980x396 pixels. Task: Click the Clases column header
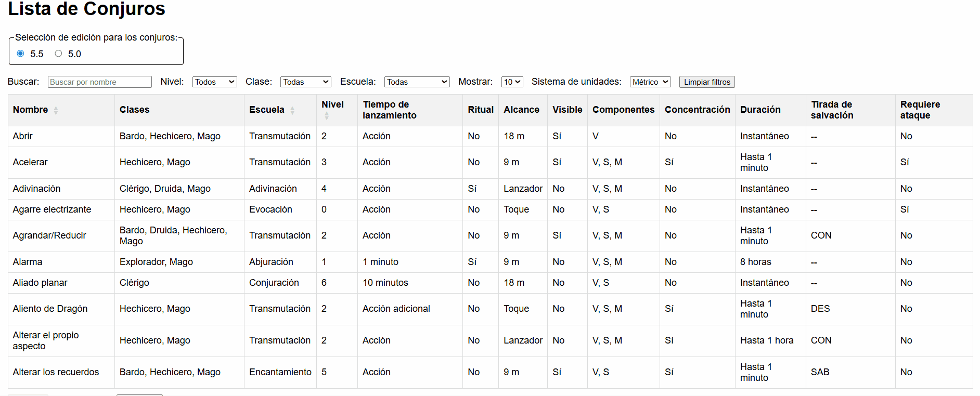coord(134,110)
